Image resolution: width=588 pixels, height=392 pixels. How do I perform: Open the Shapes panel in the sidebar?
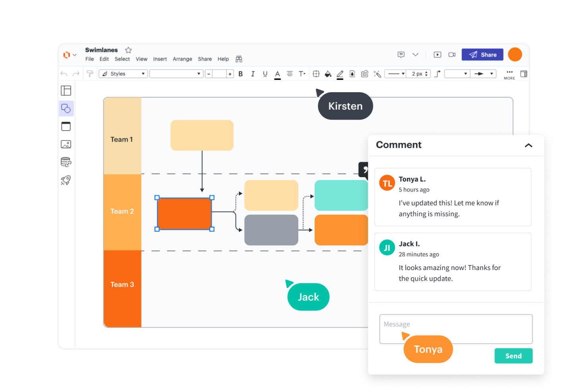click(x=66, y=108)
